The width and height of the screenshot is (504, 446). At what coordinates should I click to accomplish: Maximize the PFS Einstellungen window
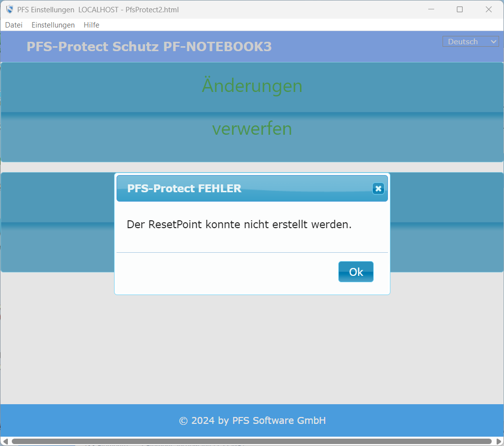(460, 9)
